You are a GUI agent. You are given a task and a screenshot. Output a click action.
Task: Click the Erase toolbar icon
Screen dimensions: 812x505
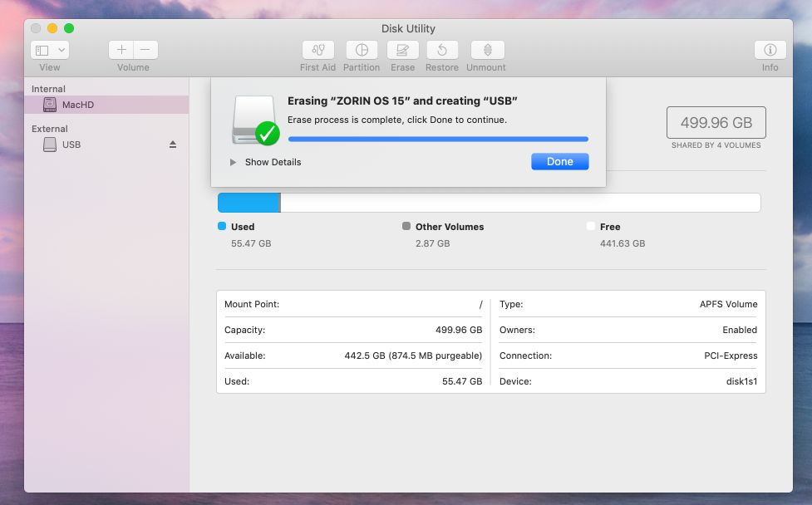point(402,50)
